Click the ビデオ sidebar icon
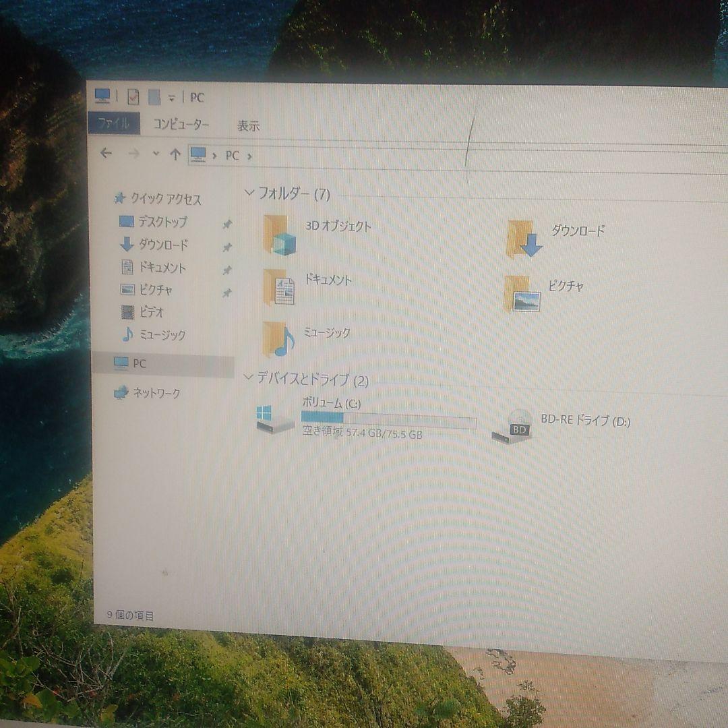Screen dimensions: 728x728 click(x=128, y=313)
